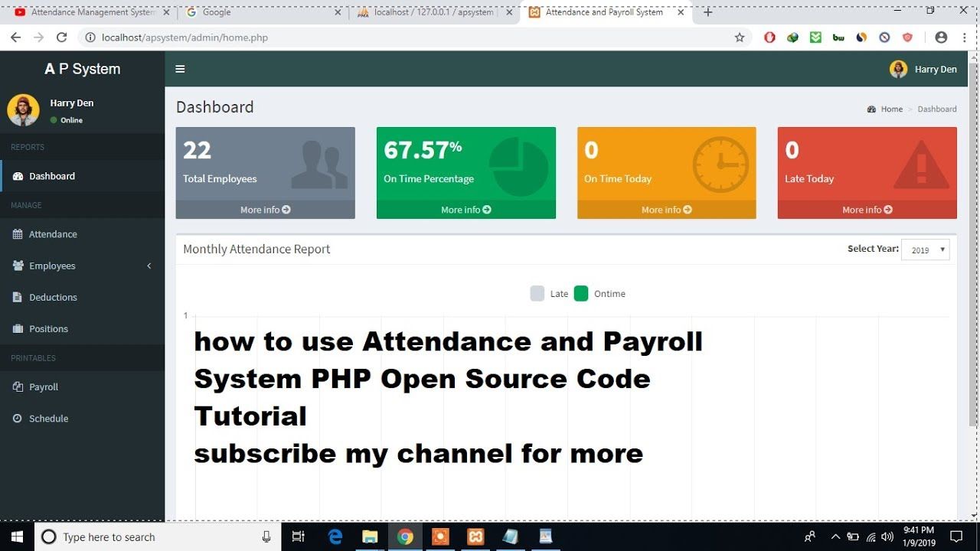Click the people icon on Total Employees card
This screenshot has width=980, height=551.
(319, 165)
